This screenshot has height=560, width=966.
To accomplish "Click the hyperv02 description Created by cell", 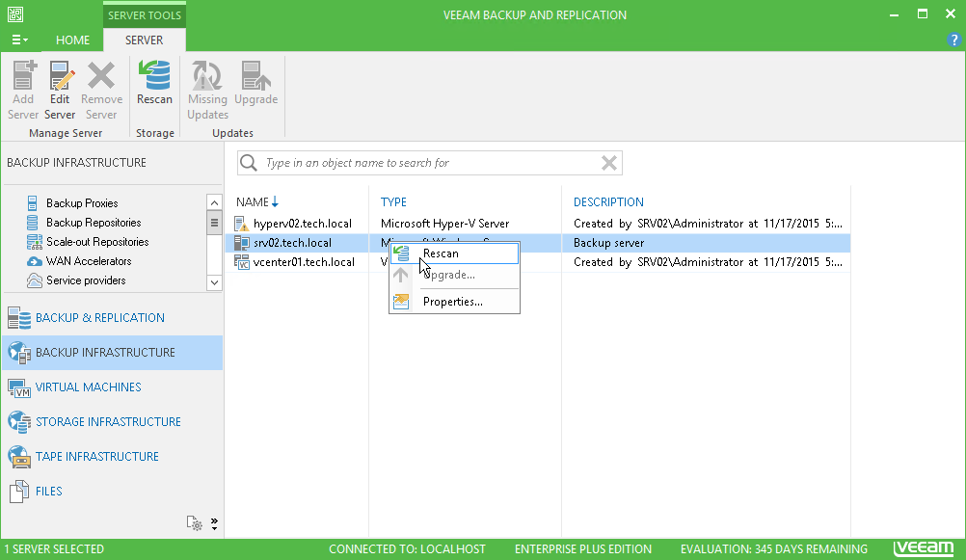I will (x=708, y=223).
